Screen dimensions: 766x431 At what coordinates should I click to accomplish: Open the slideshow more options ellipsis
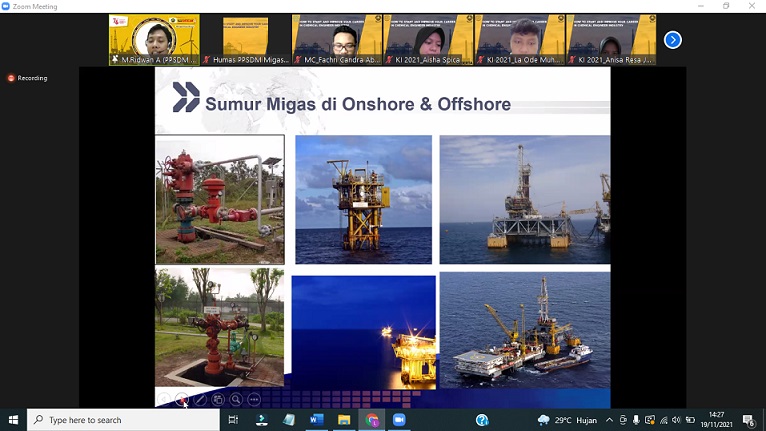tap(254, 399)
